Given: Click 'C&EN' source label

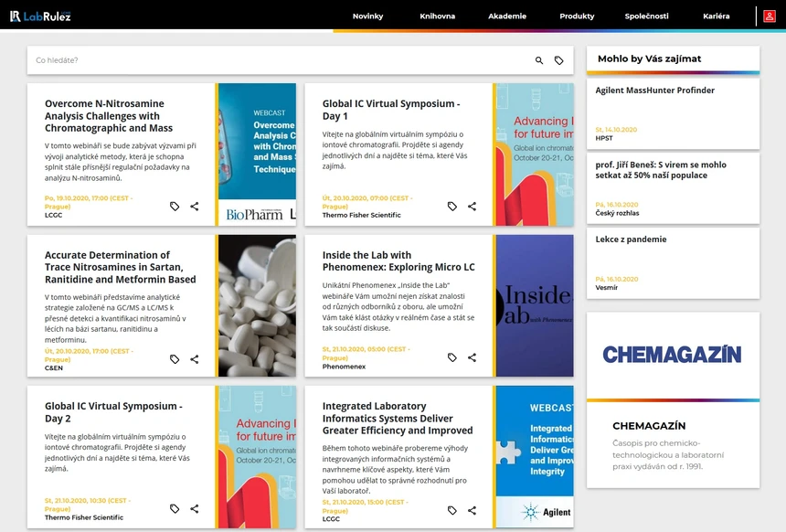Looking at the screenshot, I should click(54, 368).
